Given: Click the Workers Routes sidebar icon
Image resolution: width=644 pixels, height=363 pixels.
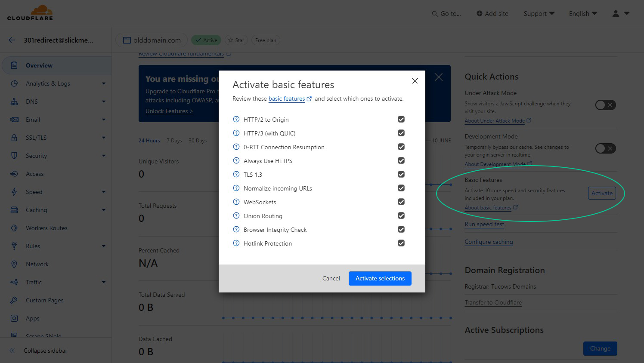Looking at the screenshot, I should click(x=14, y=228).
